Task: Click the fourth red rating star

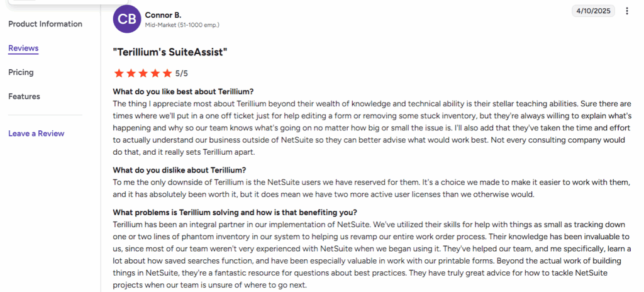Action: tap(155, 73)
